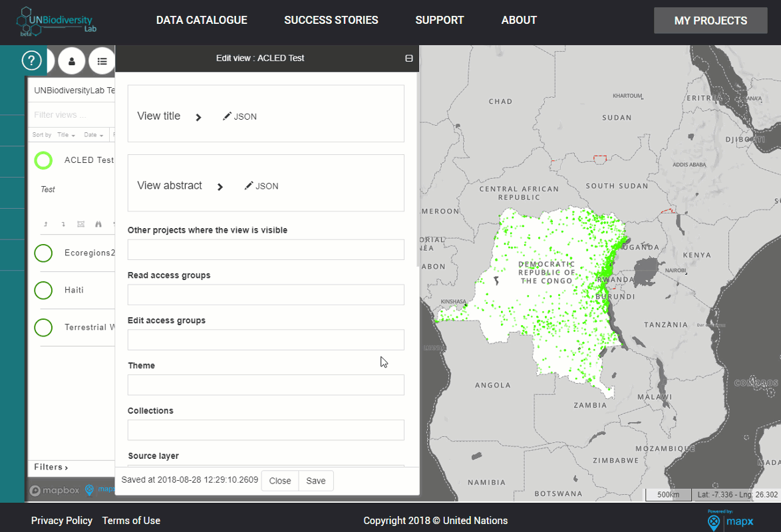Viewport: 781px width, 532px height.
Task: Enable the Ecoregions view circle toggle
Action: click(43, 253)
